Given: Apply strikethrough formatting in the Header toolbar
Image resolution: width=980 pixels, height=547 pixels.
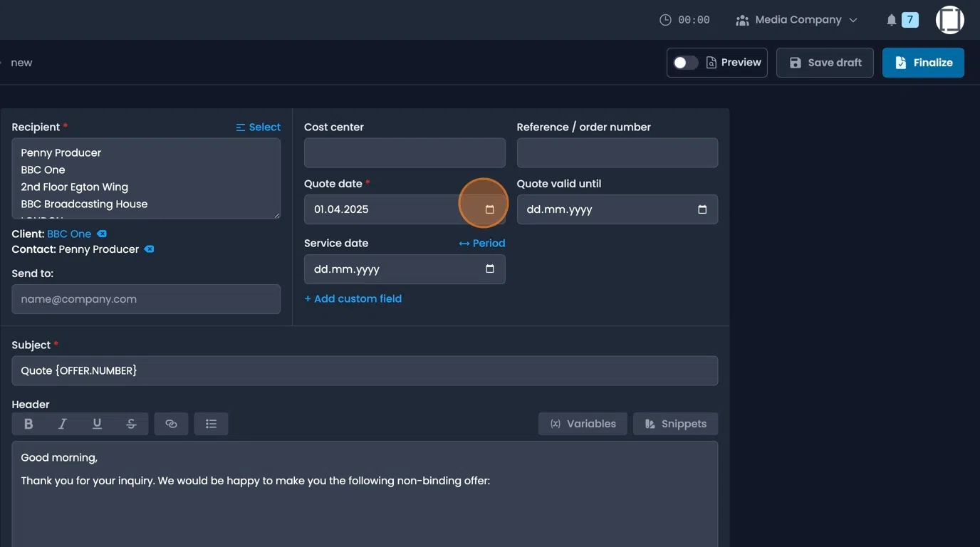Looking at the screenshot, I should (131, 423).
